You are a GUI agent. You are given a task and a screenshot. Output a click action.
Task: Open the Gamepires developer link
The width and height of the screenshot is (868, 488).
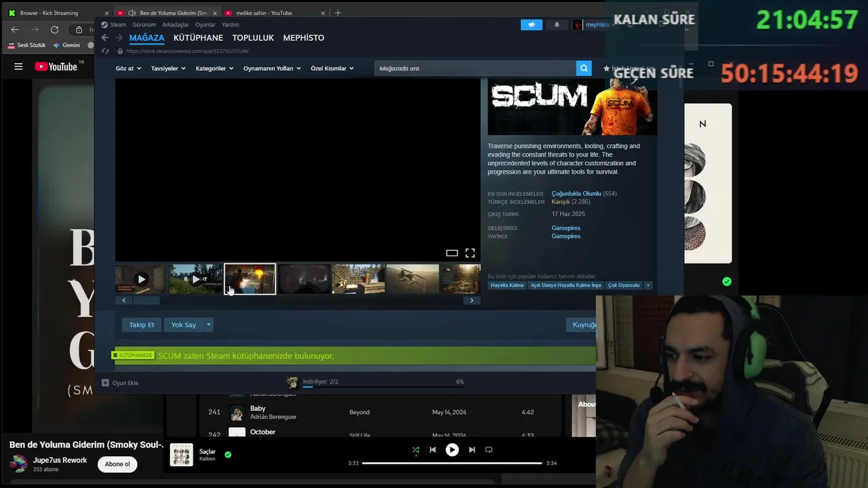[566, 228]
